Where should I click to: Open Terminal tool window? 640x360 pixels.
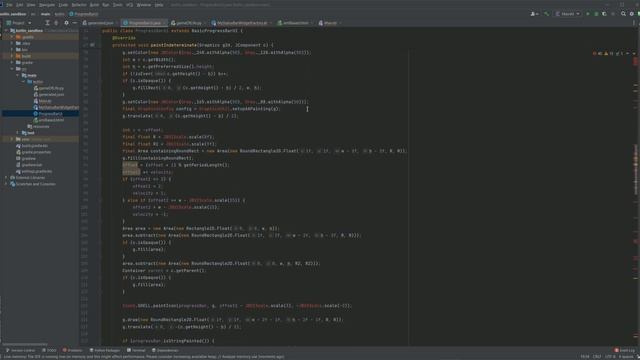coord(136,350)
